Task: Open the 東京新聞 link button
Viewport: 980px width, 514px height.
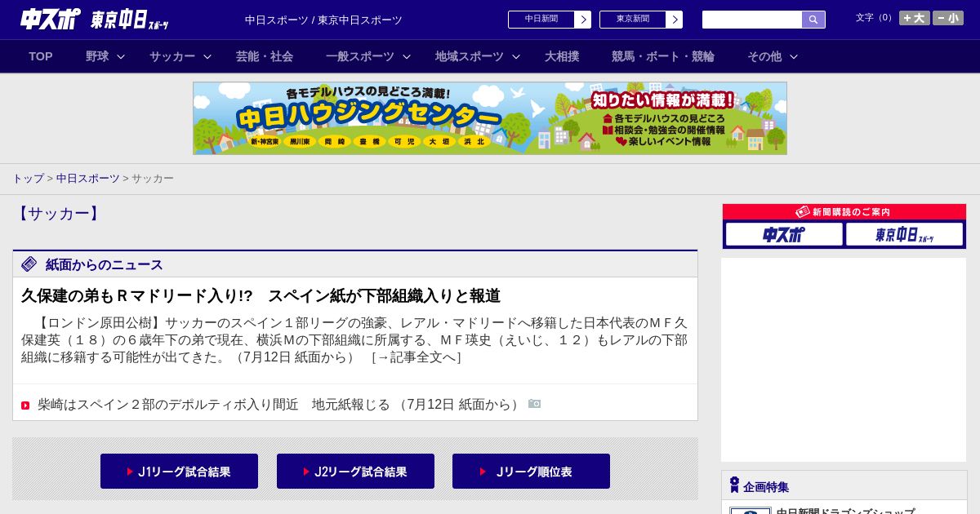Action: pos(633,19)
